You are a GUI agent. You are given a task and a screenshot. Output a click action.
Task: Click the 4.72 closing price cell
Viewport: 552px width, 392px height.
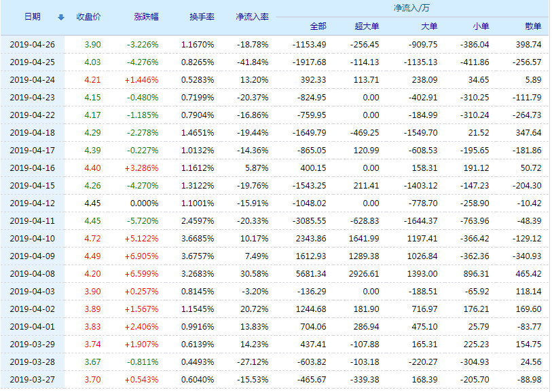pyautogui.click(x=92, y=239)
